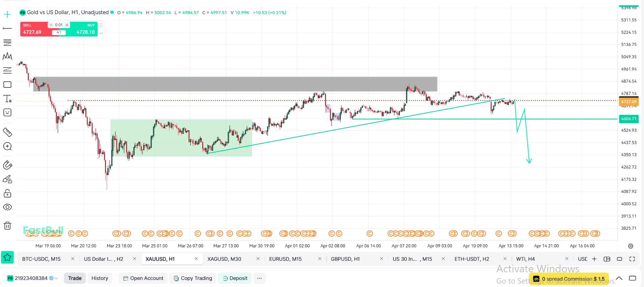This screenshot has width=644, height=287.
Task: Expand the order panel chevron
Action: (101, 33)
